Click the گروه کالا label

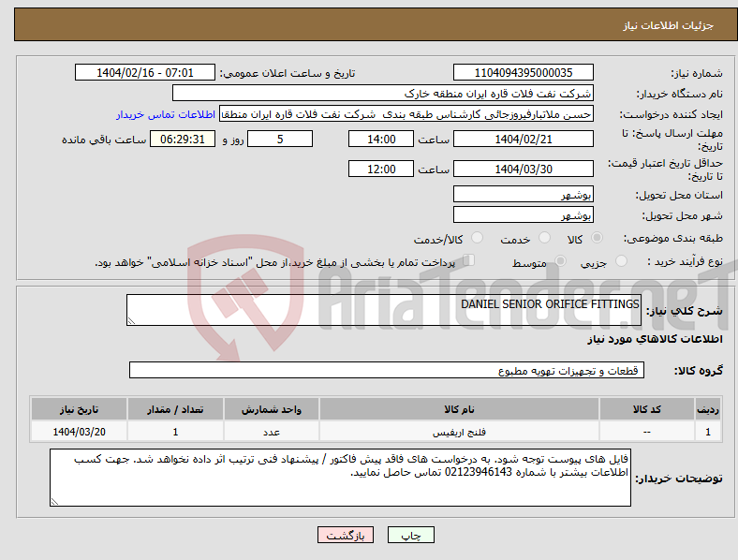point(699,371)
